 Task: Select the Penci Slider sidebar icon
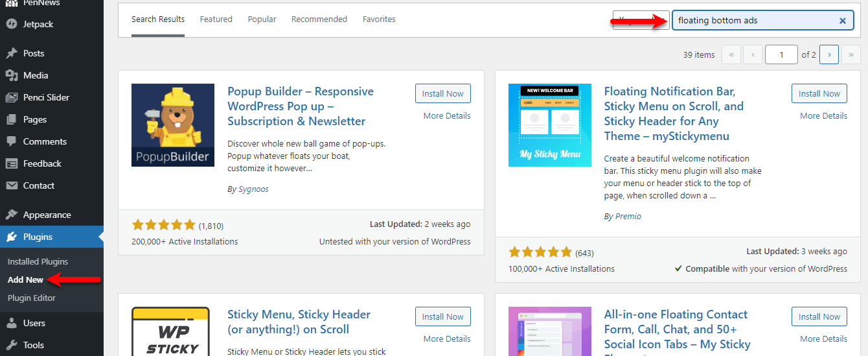point(12,97)
